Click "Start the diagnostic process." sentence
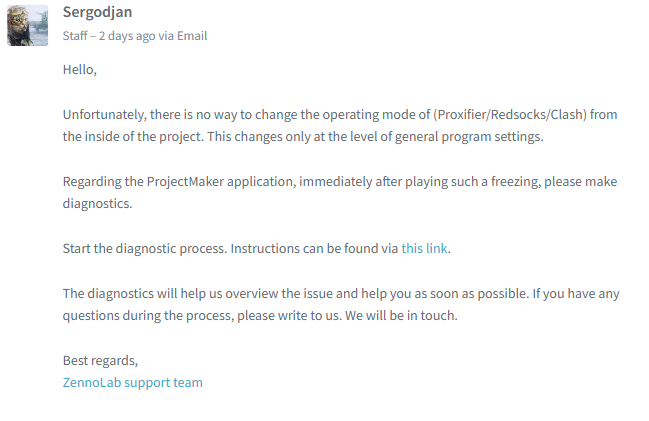This screenshot has height=421, width=649. point(136,248)
